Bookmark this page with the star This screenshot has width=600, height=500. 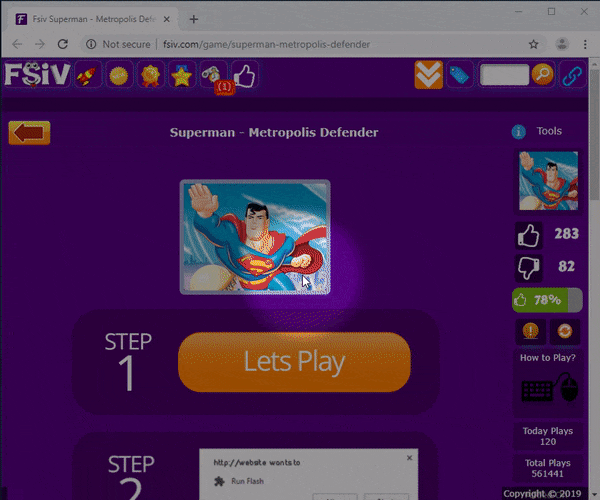click(x=534, y=44)
